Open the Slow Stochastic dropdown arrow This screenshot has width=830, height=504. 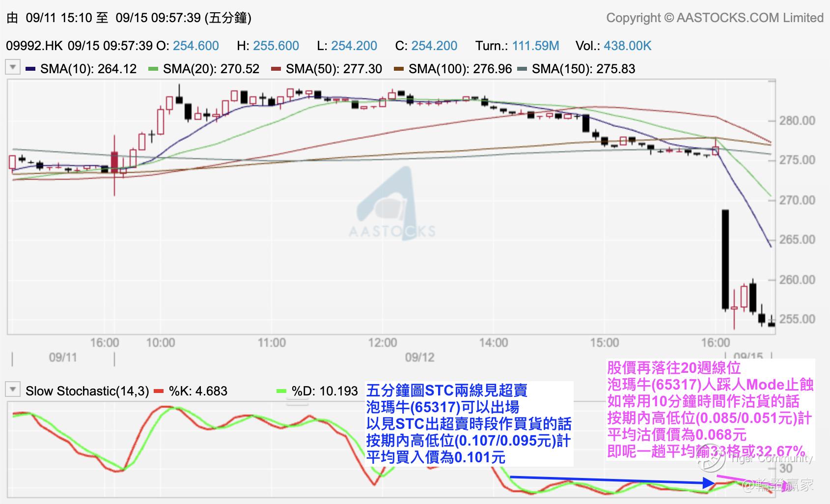(13, 390)
